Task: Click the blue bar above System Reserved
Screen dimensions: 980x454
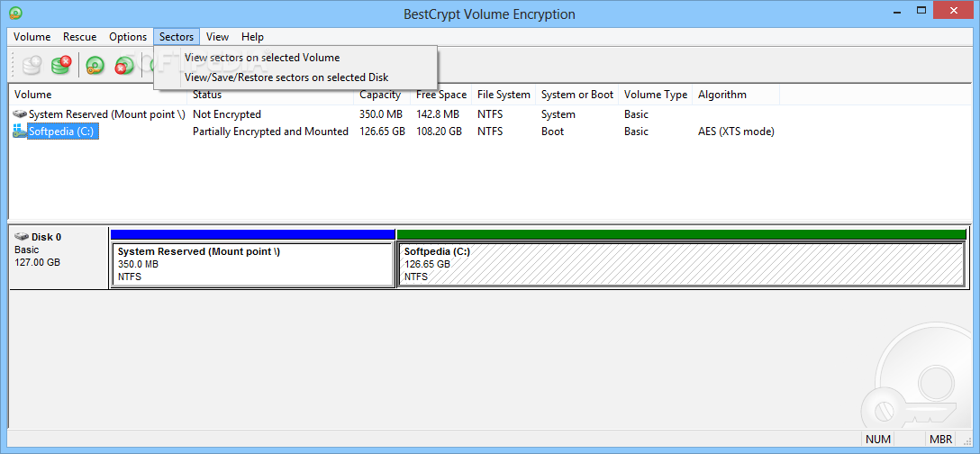Action: [252, 234]
